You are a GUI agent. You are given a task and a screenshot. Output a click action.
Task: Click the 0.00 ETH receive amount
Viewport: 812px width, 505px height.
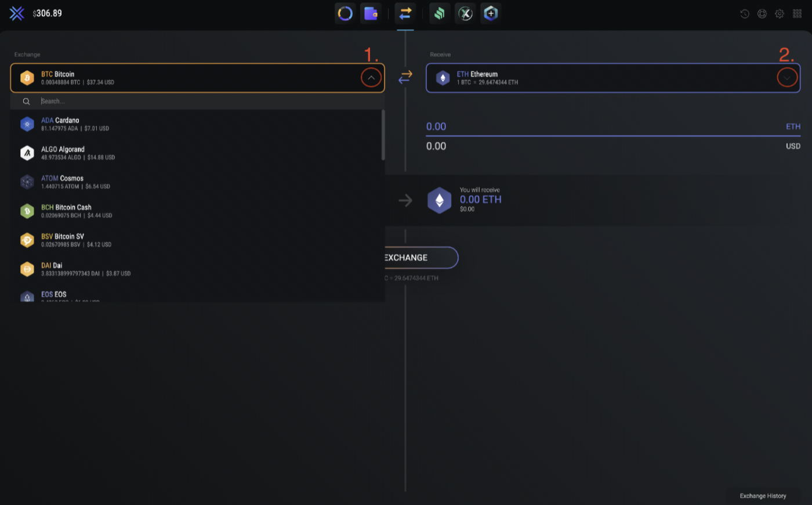pyautogui.click(x=481, y=200)
